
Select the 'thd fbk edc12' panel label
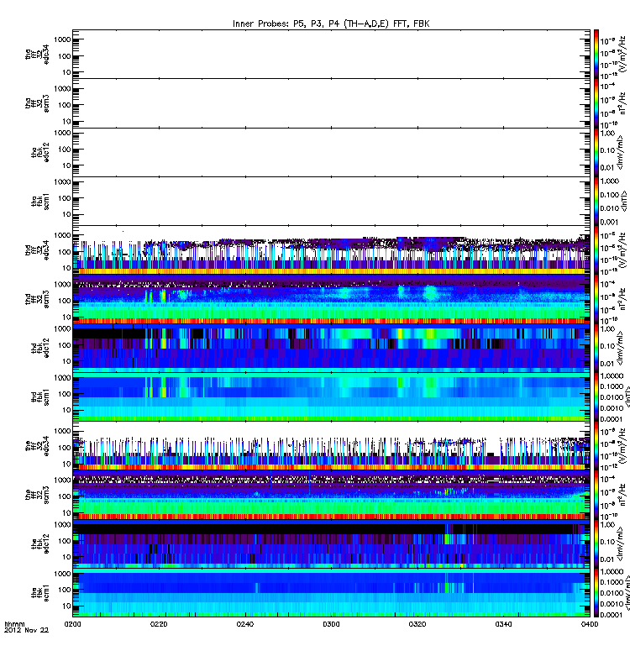pyautogui.click(x=40, y=348)
